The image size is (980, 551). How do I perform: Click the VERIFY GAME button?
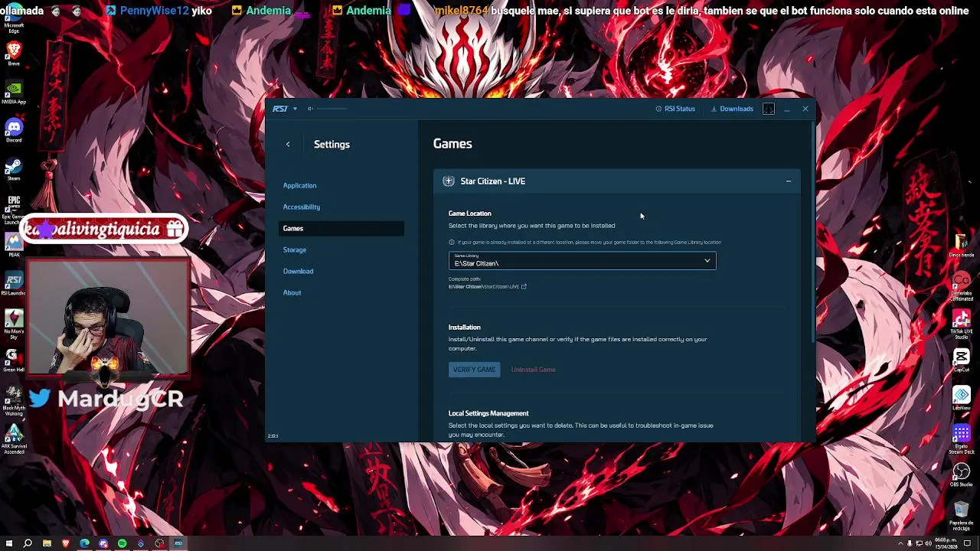[474, 370]
